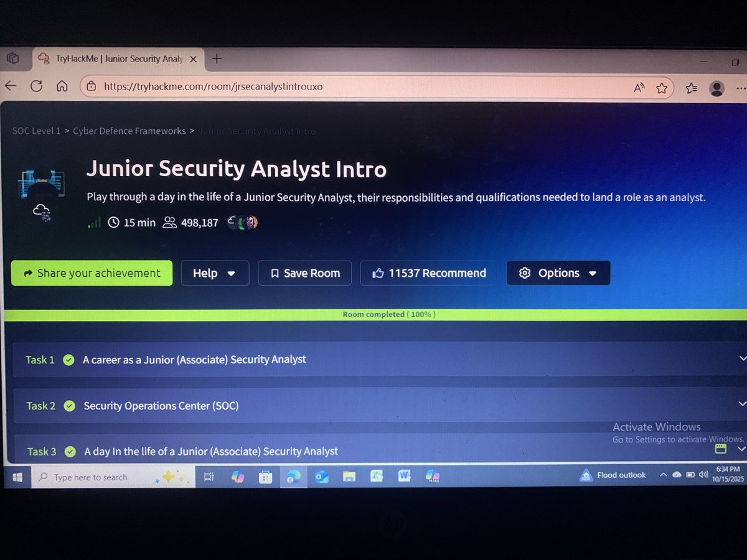Open the Help dropdown
The width and height of the screenshot is (747, 560).
[x=215, y=273]
